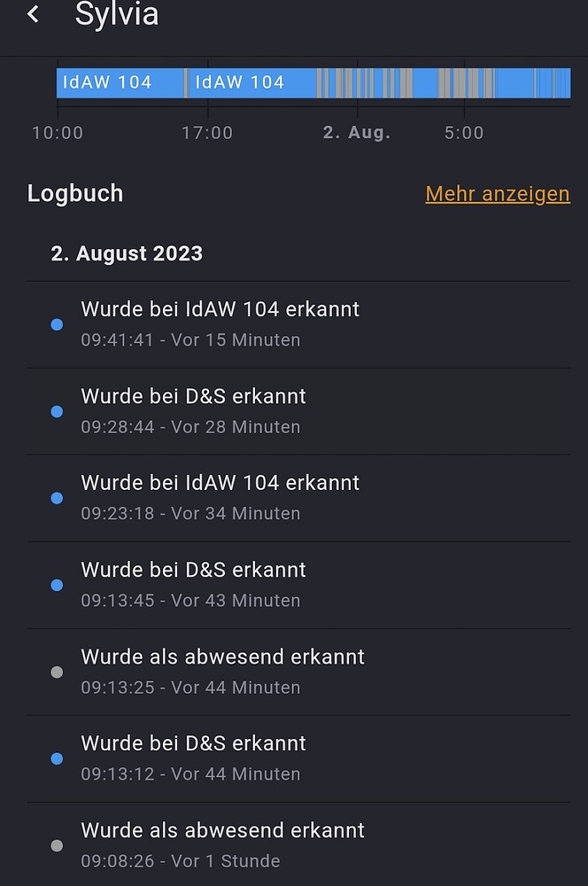This screenshot has width=588, height=886.
Task: Click the 'Logbuch' section label
Action: [75, 193]
